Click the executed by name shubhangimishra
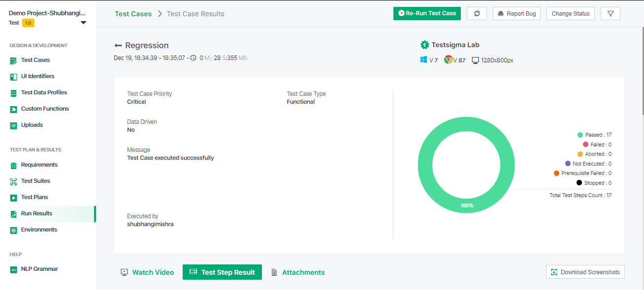 click(x=150, y=224)
